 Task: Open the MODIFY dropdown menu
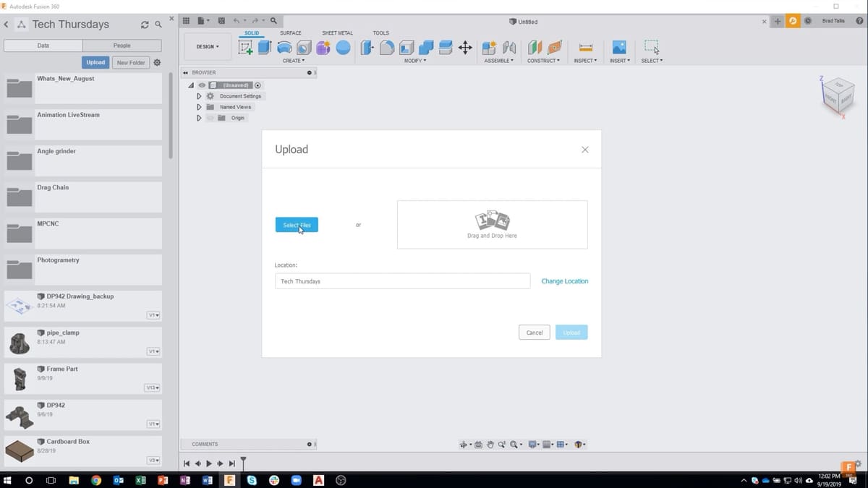[x=415, y=61]
